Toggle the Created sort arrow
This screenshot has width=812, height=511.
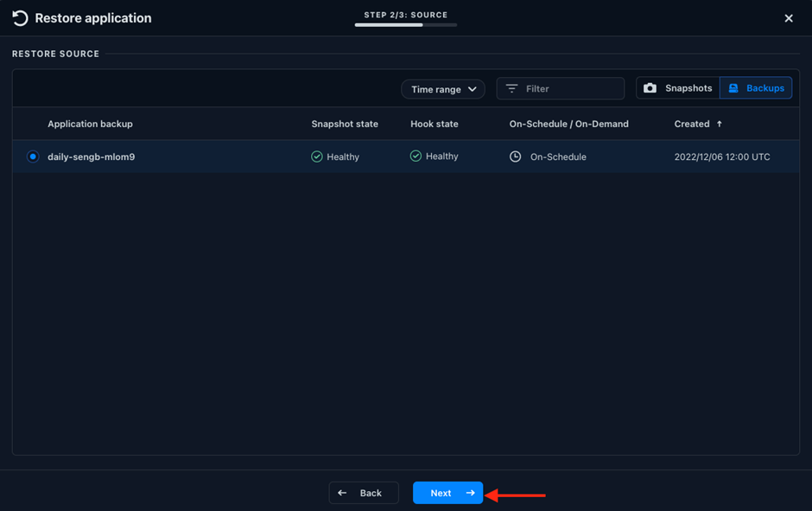click(x=720, y=124)
